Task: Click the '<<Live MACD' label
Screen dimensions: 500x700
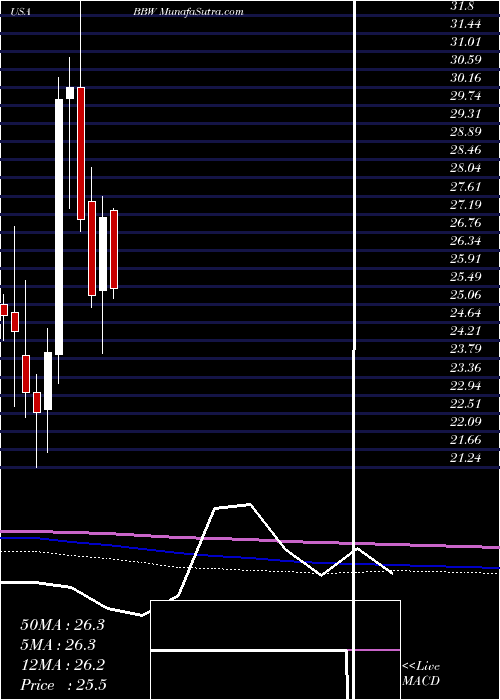Action: 421,674
